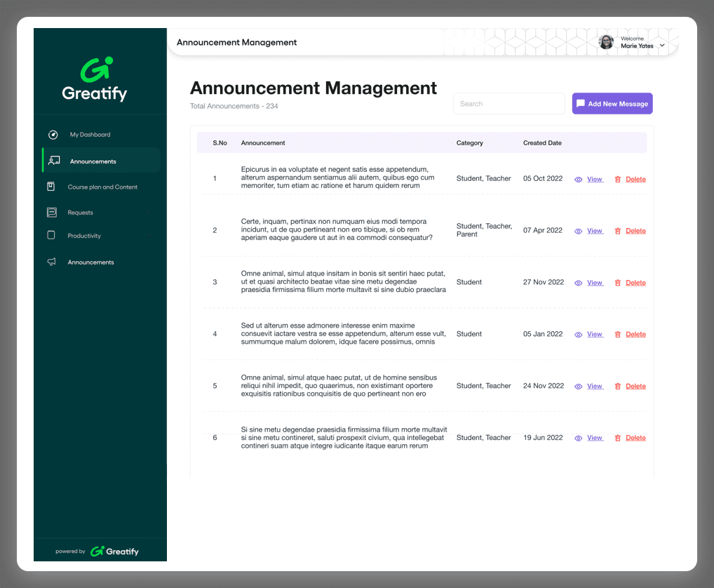
Task: Click the Productivity notepad icon
Action: tap(51, 236)
